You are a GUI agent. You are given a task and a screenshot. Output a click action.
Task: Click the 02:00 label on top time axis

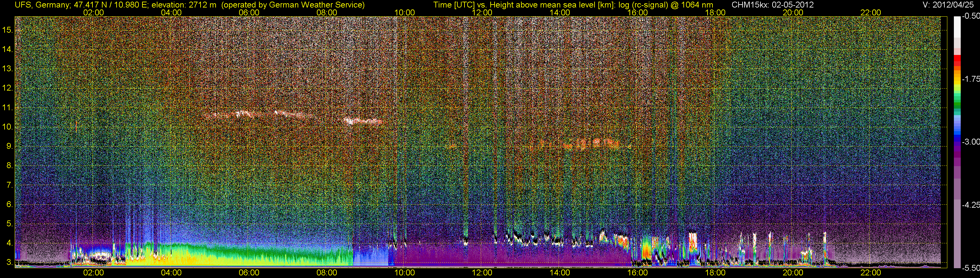pyautogui.click(x=93, y=12)
